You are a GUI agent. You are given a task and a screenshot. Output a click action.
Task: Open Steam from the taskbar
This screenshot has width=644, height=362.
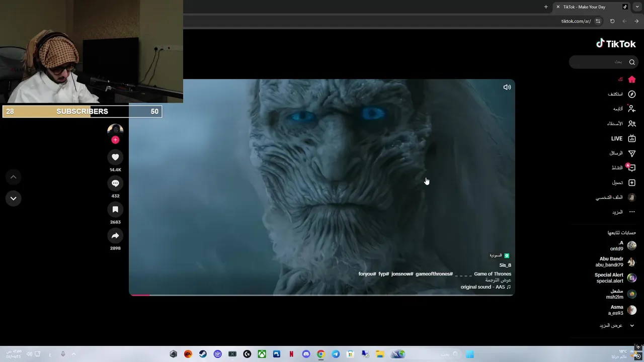(203, 354)
